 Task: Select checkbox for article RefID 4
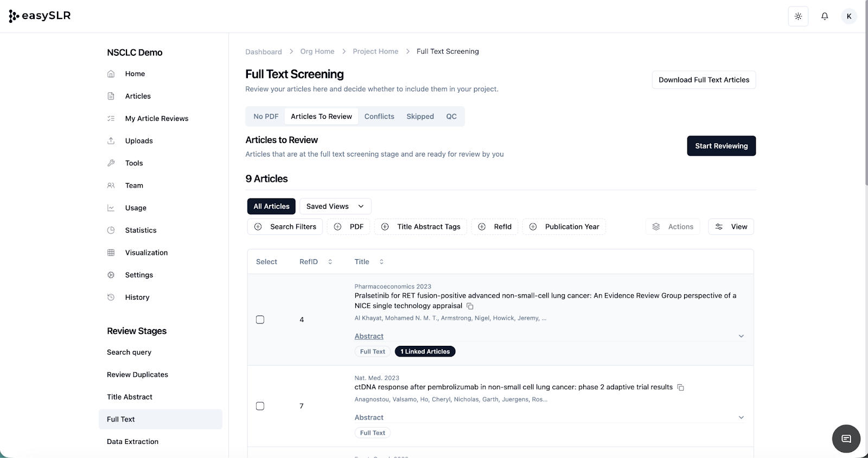[260, 320]
